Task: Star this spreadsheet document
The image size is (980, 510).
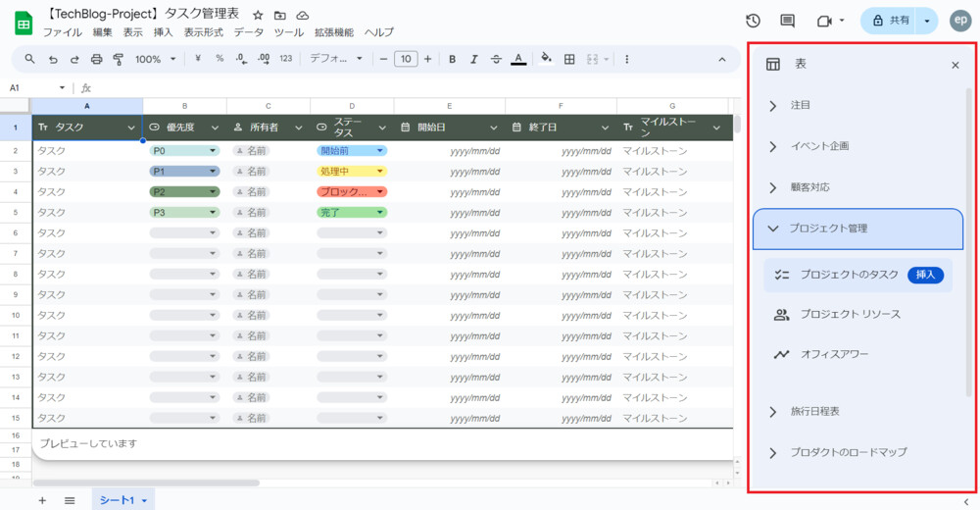Action: click(x=258, y=16)
